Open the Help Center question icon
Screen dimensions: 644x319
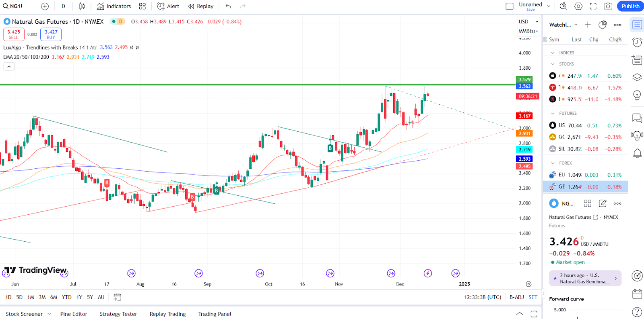(x=637, y=312)
